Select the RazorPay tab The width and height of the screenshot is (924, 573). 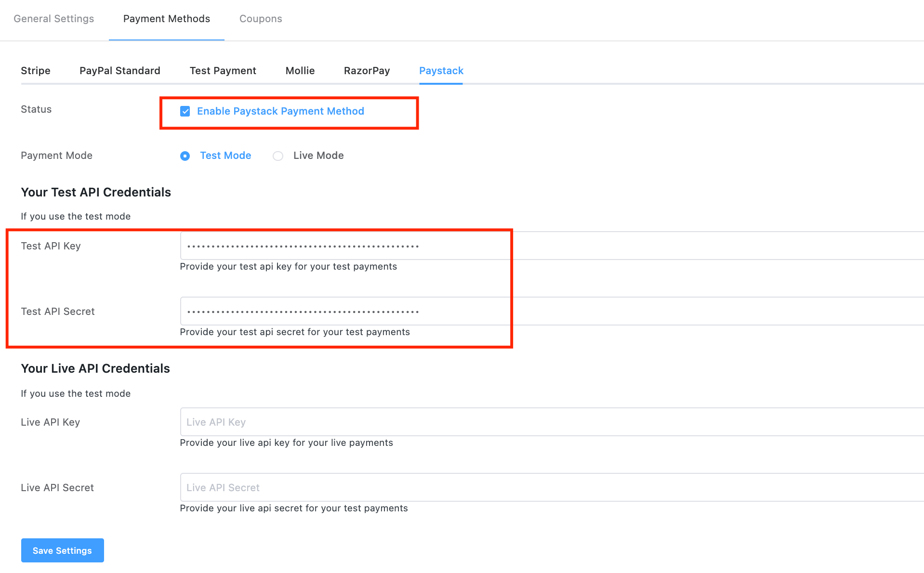367,71
